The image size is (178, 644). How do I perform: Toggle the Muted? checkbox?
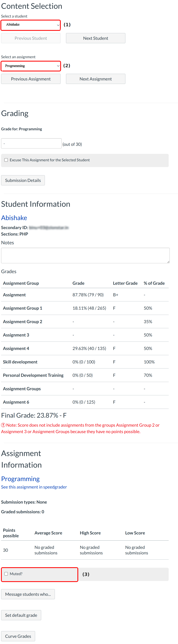(6, 574)
